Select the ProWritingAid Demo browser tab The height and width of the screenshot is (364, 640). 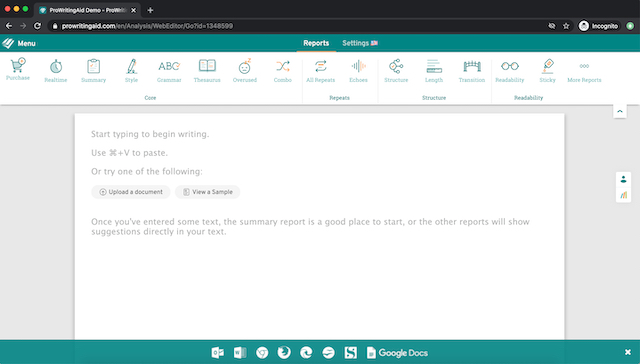(87, 10)
